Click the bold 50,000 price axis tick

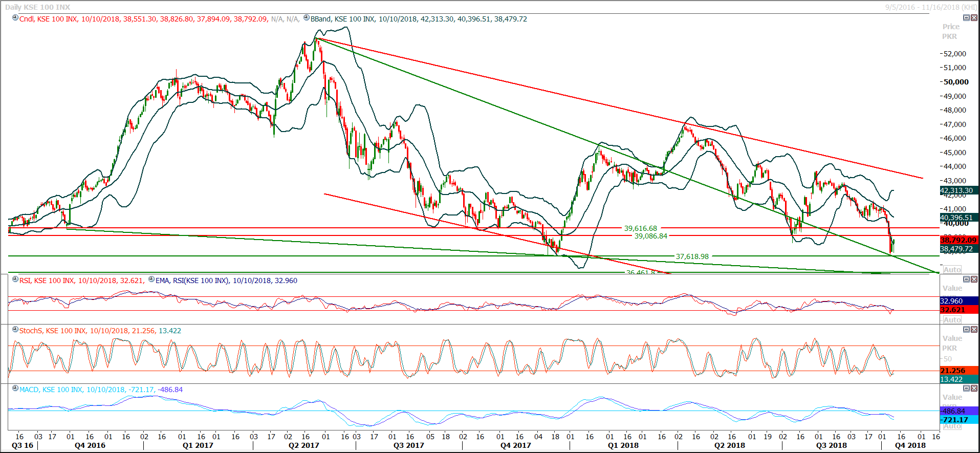point(956,82)
